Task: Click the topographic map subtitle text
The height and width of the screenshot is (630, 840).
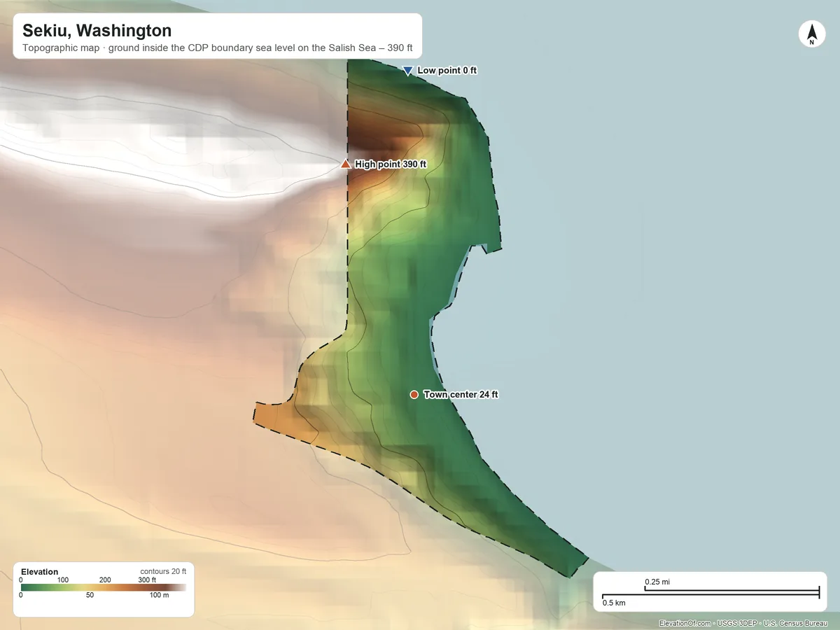Action: [x=218, y=49]
